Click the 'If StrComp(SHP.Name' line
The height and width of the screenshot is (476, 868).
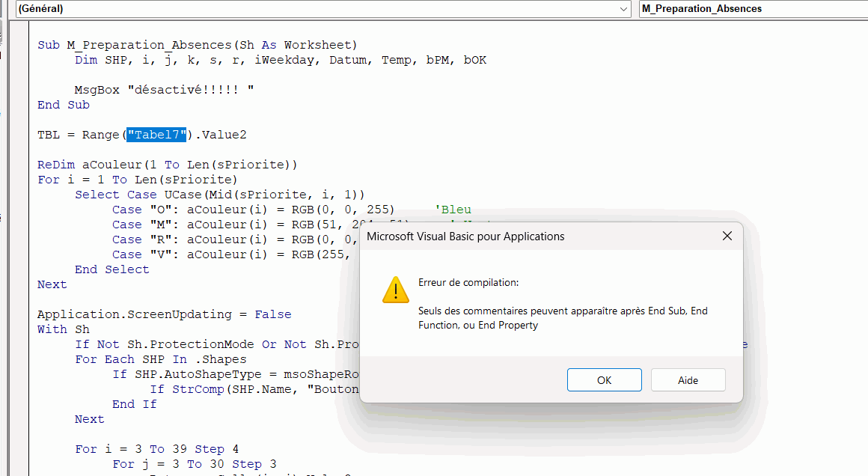coord(254,388)
